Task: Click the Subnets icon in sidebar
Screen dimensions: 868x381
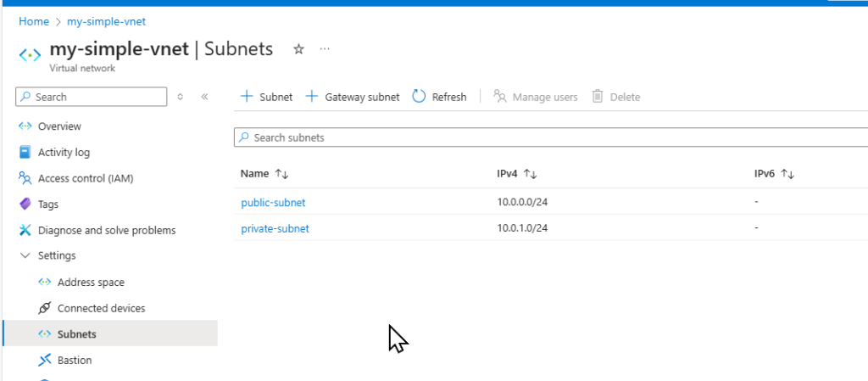Action: point(45,334)
